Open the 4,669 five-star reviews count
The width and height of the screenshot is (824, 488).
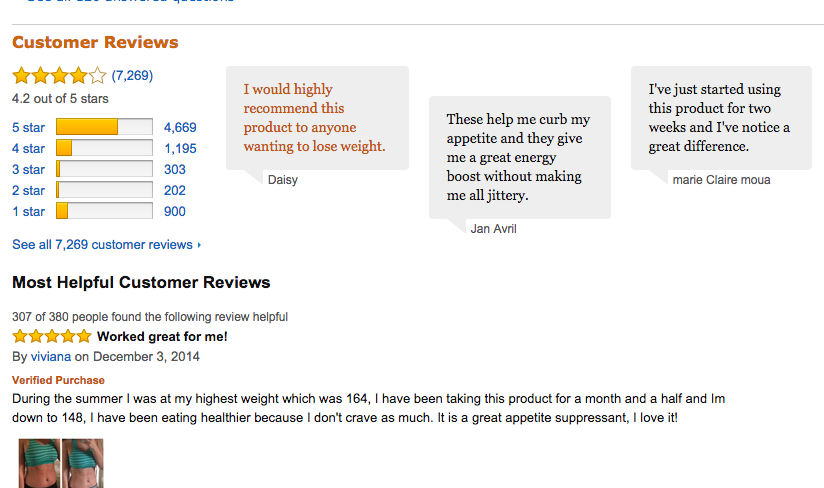[x=180, y=128]
